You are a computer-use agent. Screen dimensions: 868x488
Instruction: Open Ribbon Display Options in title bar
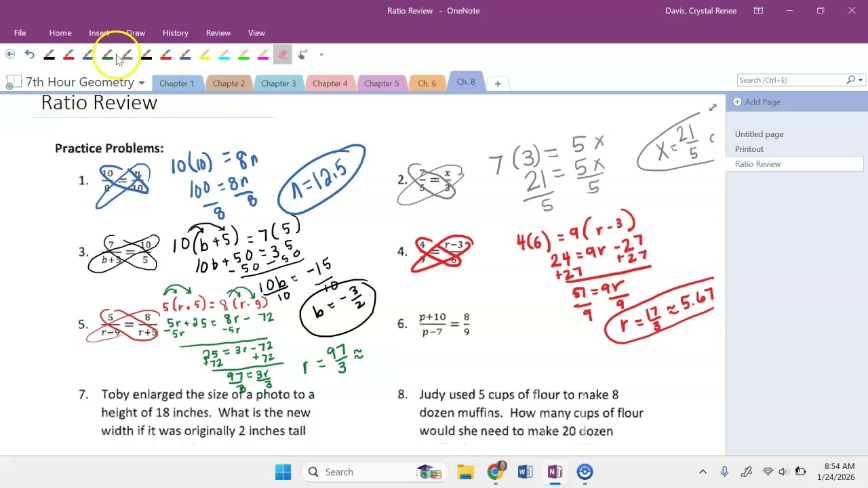tap(758, 10)
